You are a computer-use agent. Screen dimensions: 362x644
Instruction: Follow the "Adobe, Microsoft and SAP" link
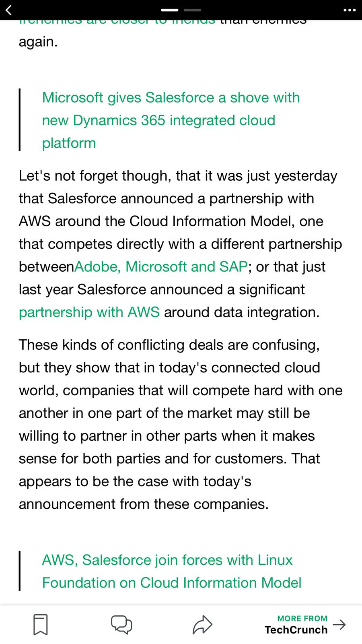coord(160,266)
